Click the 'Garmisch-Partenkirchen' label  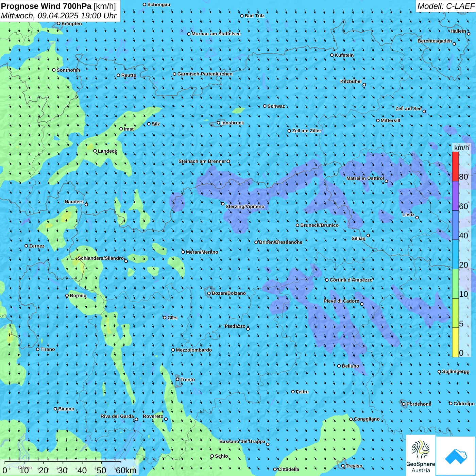(205, 74)
